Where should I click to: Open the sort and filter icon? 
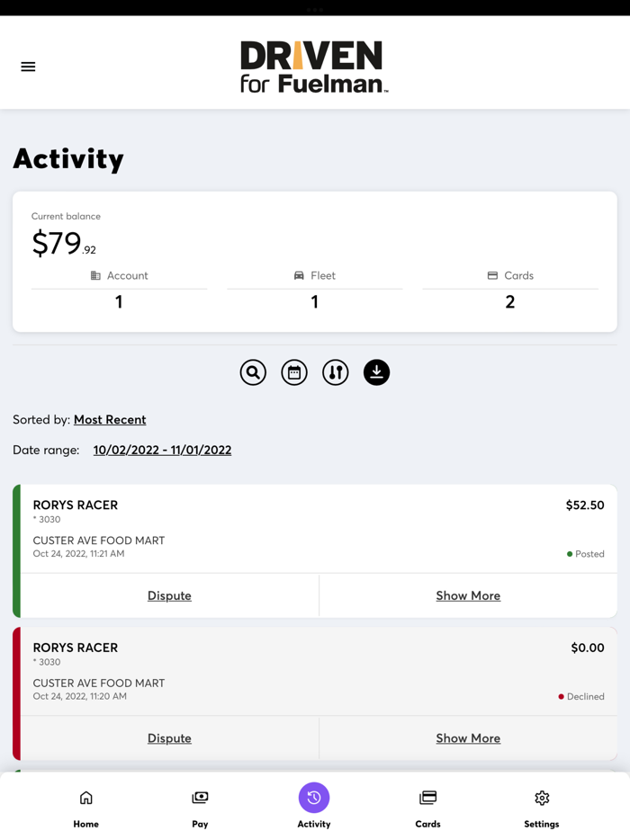336,372
